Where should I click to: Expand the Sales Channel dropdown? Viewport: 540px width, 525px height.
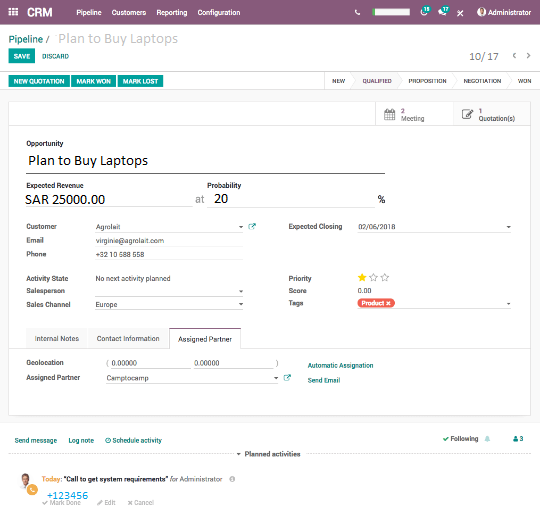point(241,304)
